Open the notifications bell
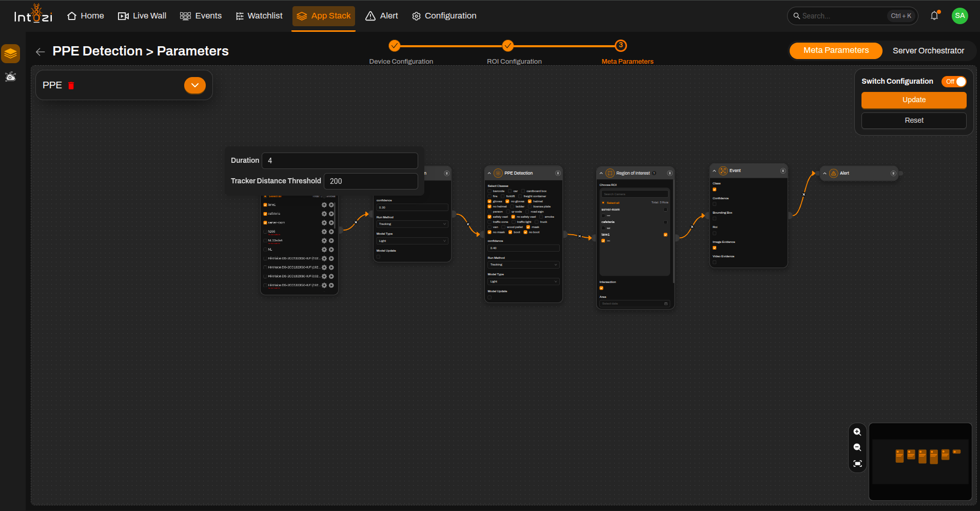 tap(934, 16)
